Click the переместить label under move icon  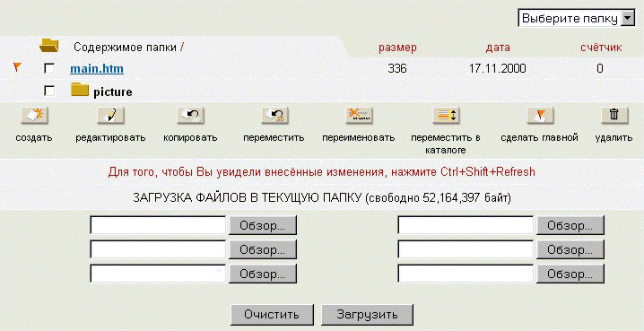(x=274, y=137)
